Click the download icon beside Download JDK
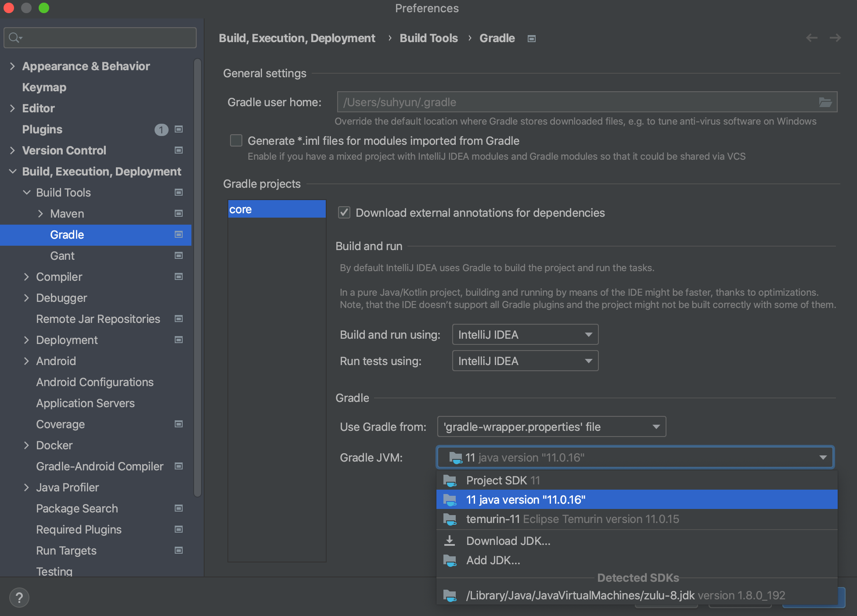Screen dimensions: 857x616 450,541
